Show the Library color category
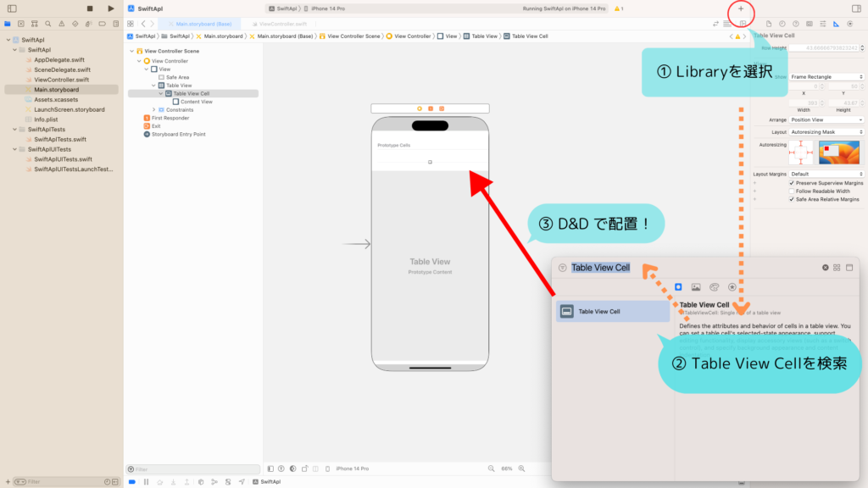The image size is (868, 488). 714,287
